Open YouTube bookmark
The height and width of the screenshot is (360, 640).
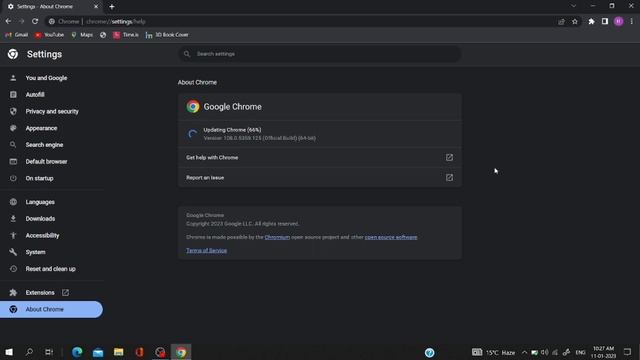[49, 35]
